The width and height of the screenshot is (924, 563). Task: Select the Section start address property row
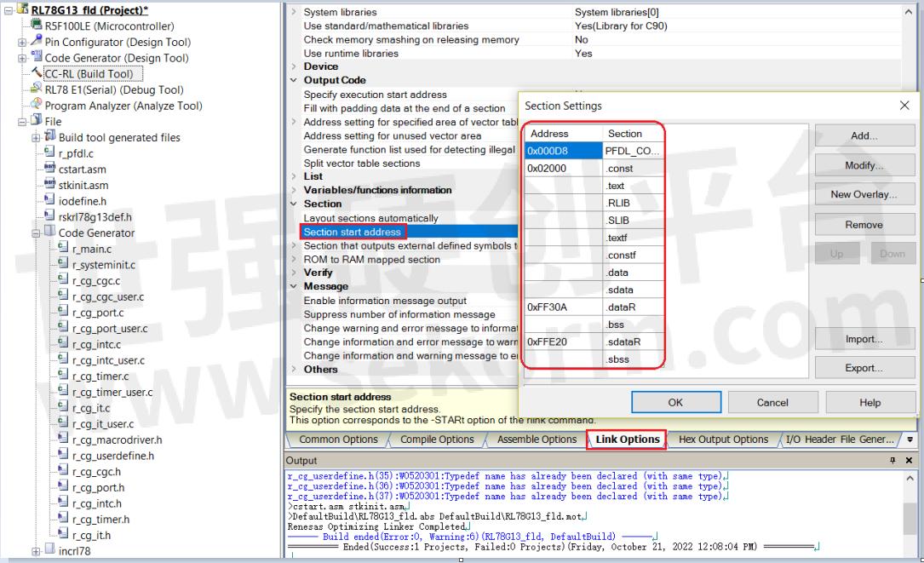(353, 233)
